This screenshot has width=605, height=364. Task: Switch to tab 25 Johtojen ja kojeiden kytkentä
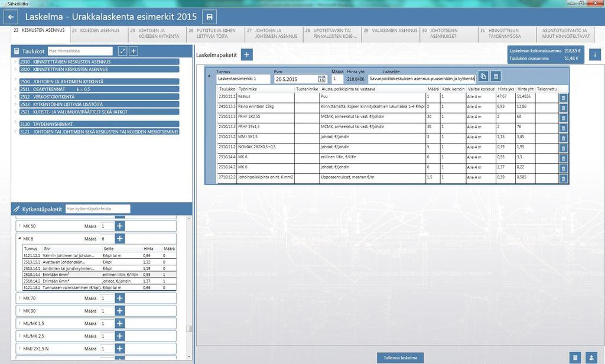(x=157, y=34)
